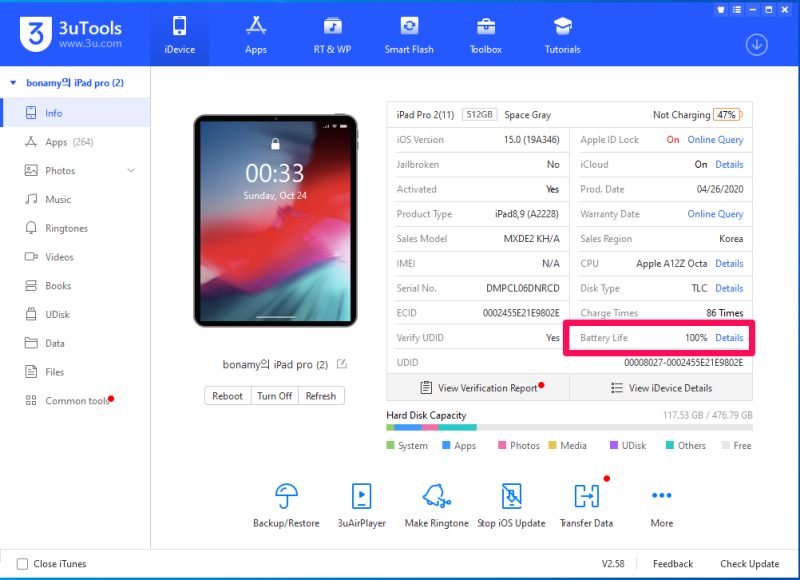This screenshot has width=800, height=580.
Task: Click the iPad lock screen preview
Action: 276,220
